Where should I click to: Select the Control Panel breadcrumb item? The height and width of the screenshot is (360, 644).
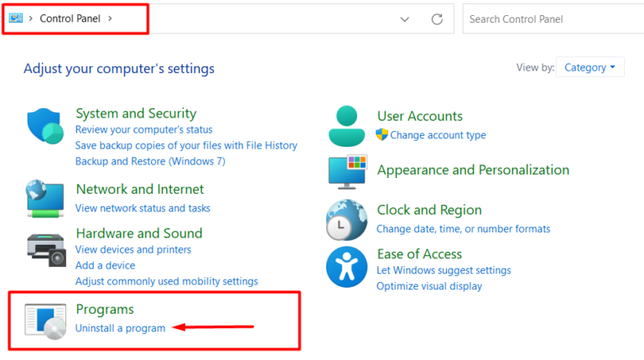70,18
